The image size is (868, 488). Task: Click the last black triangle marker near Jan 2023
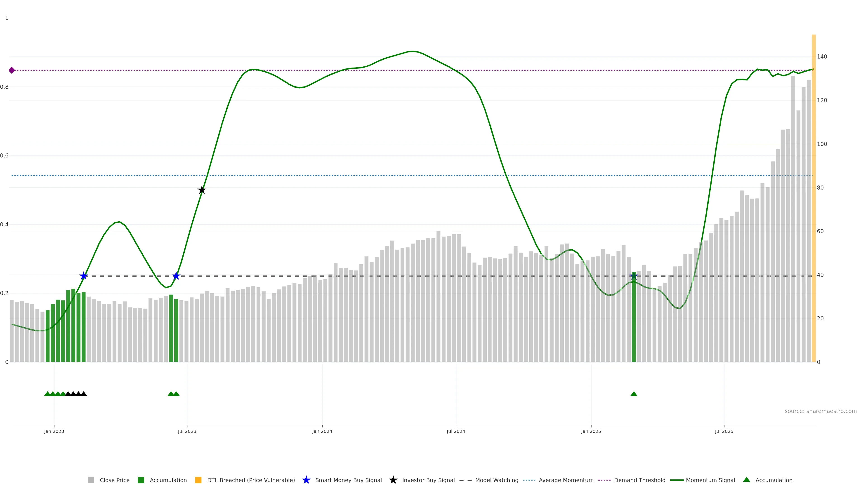coord(84,394)
